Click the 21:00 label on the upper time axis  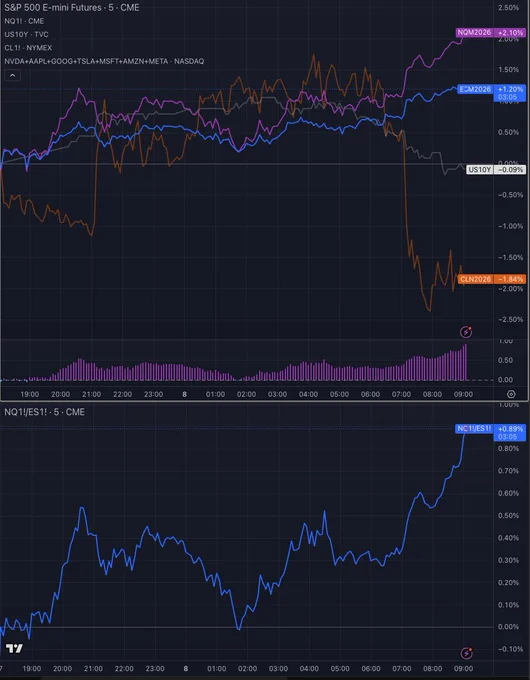click(x=92, y=394)
